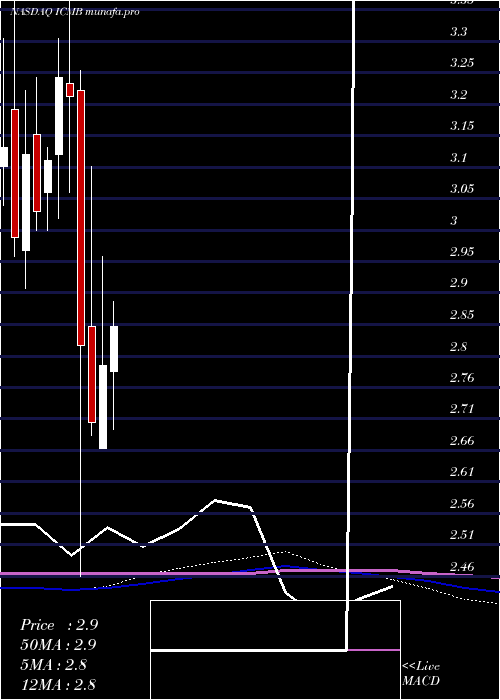500x700 pixels.
Task: Click the 3 price axis label
Action: click(x=454, y=221)
